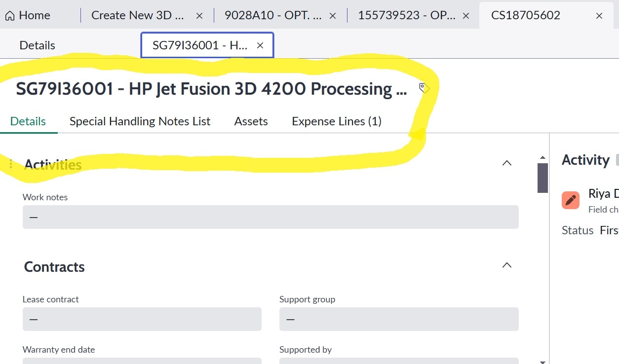
Task: Open the upper Details sub-tab
Action: click(37, 45)
